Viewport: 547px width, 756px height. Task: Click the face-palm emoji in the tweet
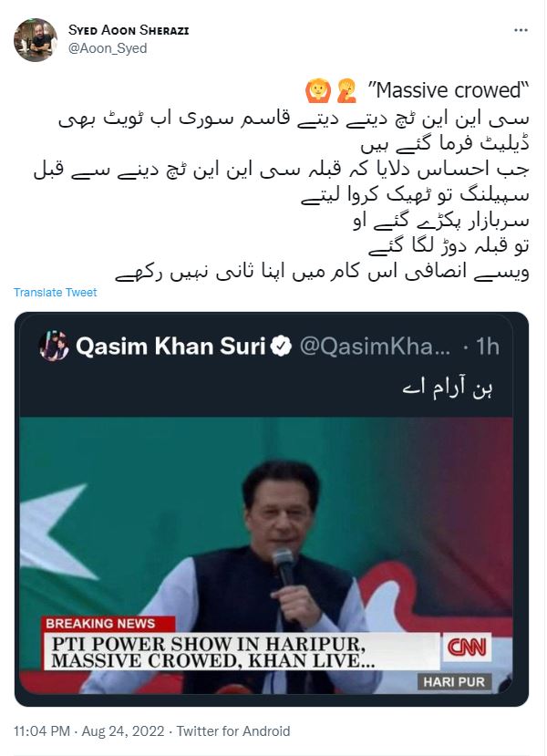click(347, 90)
